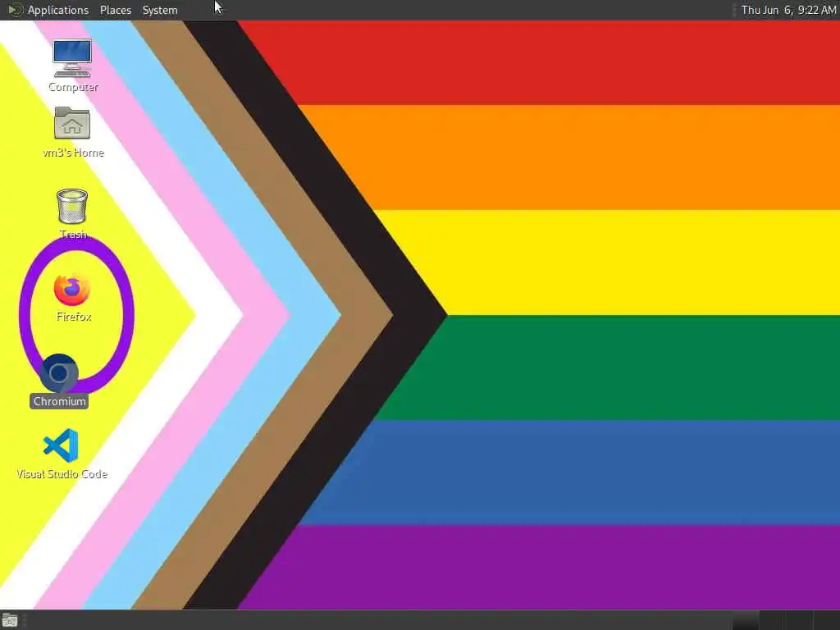Screen dimensions: 840x630
Task: Click the Visual Studio Code label text
Action: (x=62, y=474)
